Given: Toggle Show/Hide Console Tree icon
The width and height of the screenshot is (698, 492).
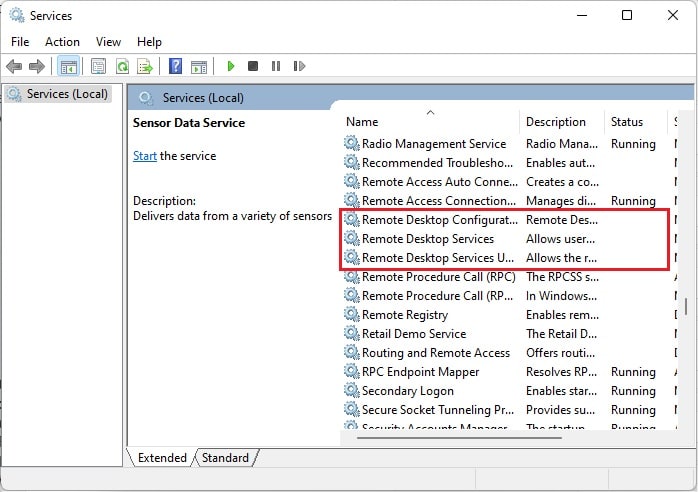Looking at the screenshot, I should [68, 67].
